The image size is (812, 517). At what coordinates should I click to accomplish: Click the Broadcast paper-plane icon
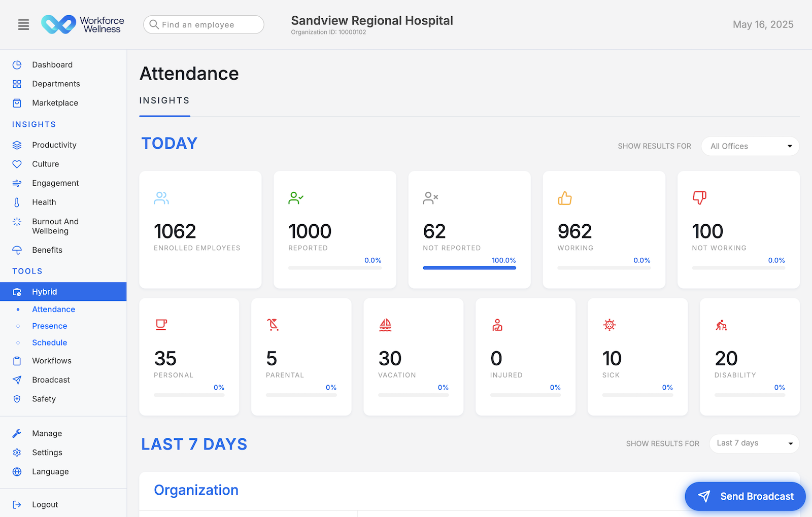coord(17,380)
